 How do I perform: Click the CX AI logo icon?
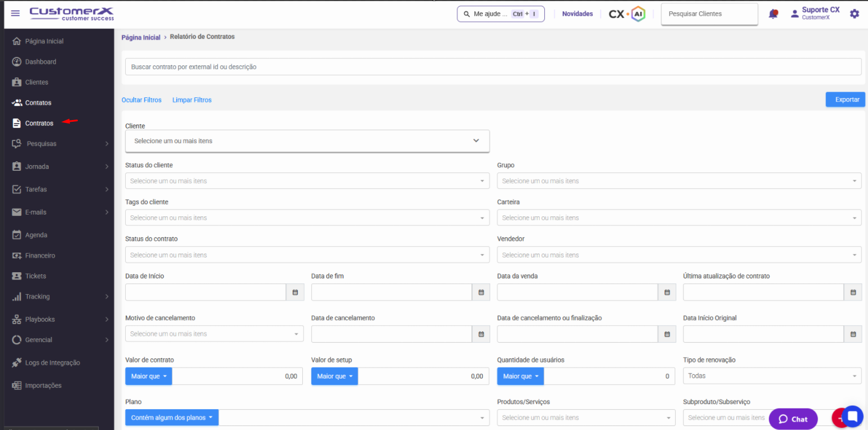[627, 14]
